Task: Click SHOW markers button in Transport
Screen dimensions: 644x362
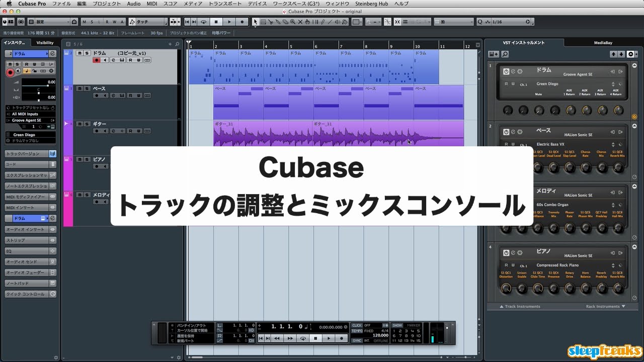Action: pyautogui.click(x=397, y=325)
